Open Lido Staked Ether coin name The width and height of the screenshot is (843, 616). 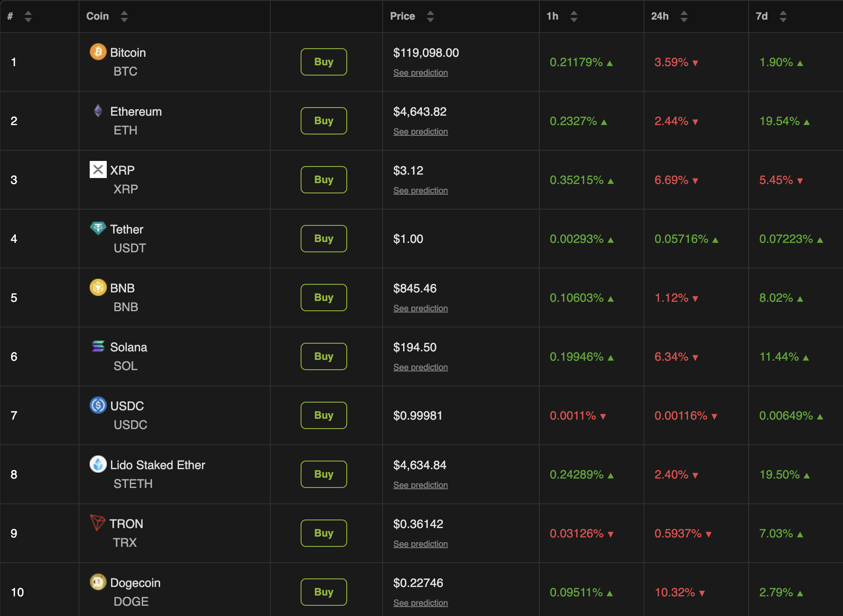click(157, 465)
